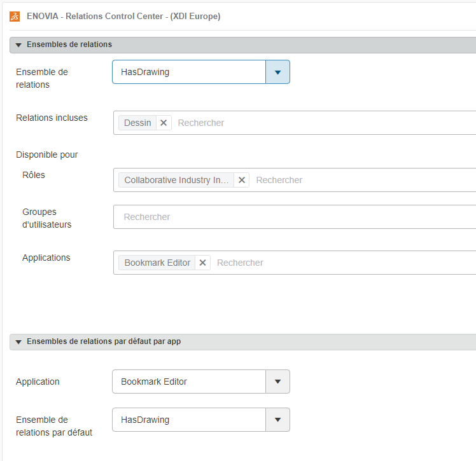Collapse Ensembles de relations par défaut section
Image resolution: width=476 pixels, height=461 pixels.
click(18, 341)
